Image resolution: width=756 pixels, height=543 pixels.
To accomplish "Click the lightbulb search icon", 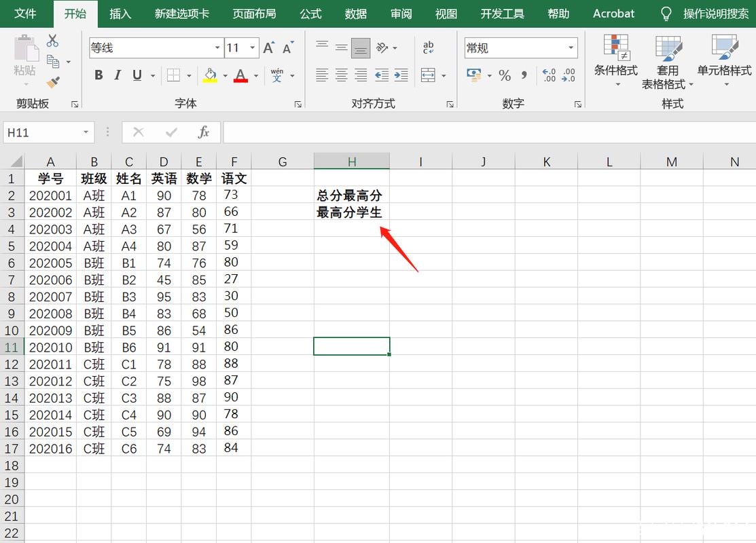I will pos(666,14).
